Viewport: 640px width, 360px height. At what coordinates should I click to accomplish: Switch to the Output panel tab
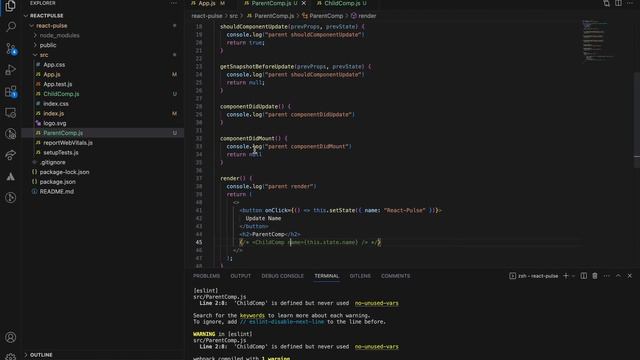point(240,276)
